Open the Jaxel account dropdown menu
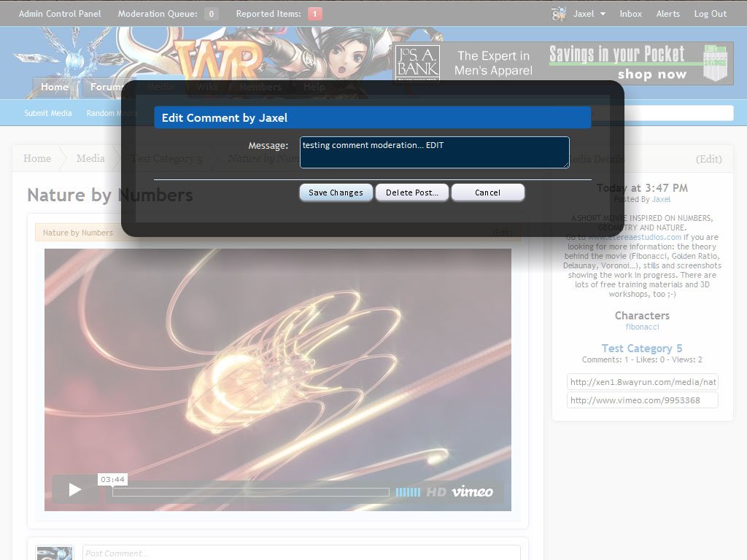Screen dimensions: 747x560 [x=589, y=14]
